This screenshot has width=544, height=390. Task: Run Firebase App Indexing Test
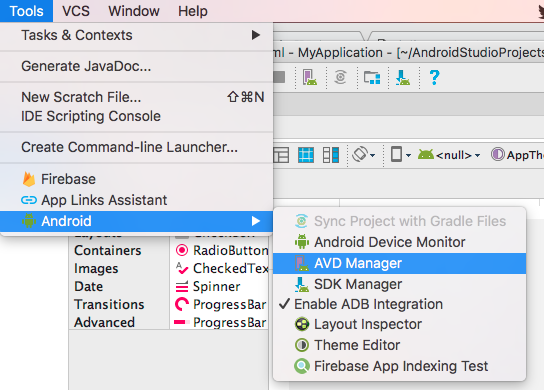pos(399,366)
